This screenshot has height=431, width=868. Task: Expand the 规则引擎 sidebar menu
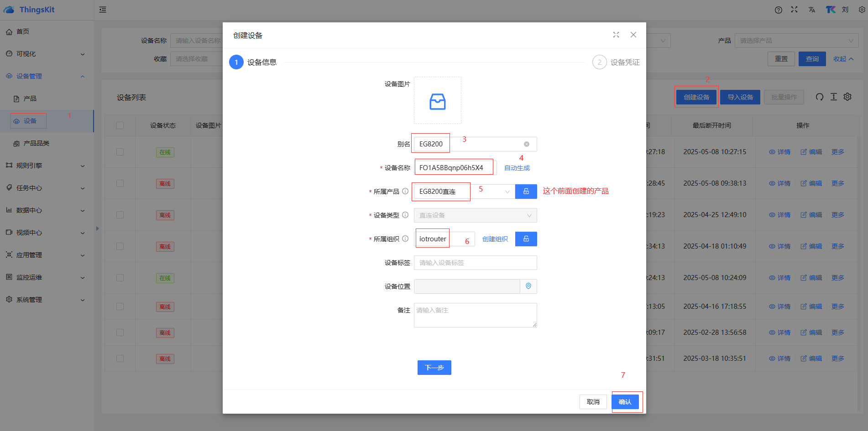coord(46,166)
